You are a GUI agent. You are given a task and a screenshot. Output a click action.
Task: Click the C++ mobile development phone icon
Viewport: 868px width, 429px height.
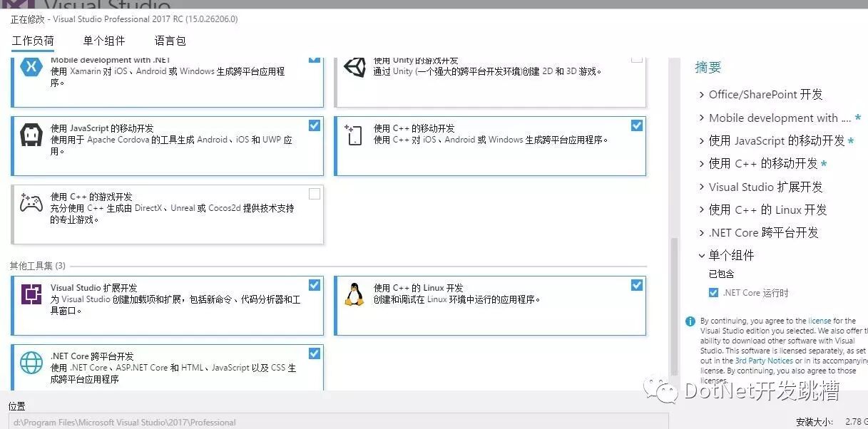(x=354, y=135)
